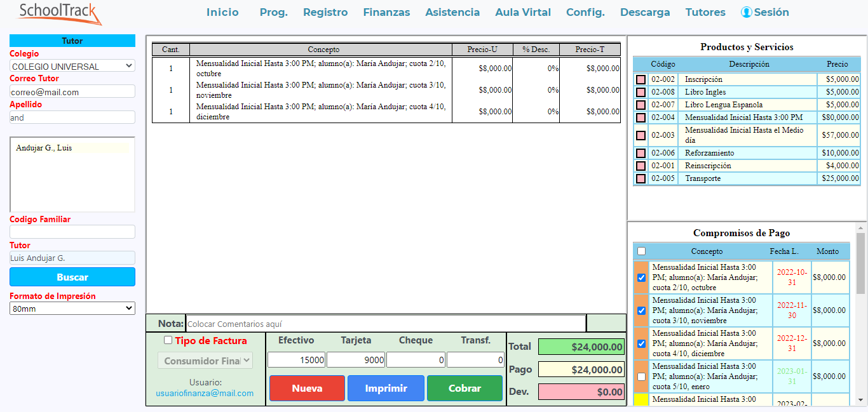Open the Inicio menu

click(x=222, y=12)
